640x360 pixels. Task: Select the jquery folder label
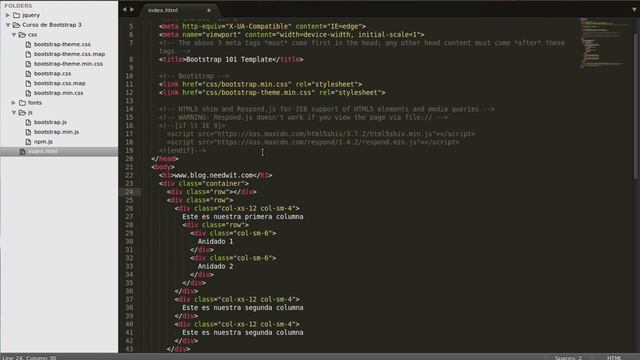[x=31, y=15]
